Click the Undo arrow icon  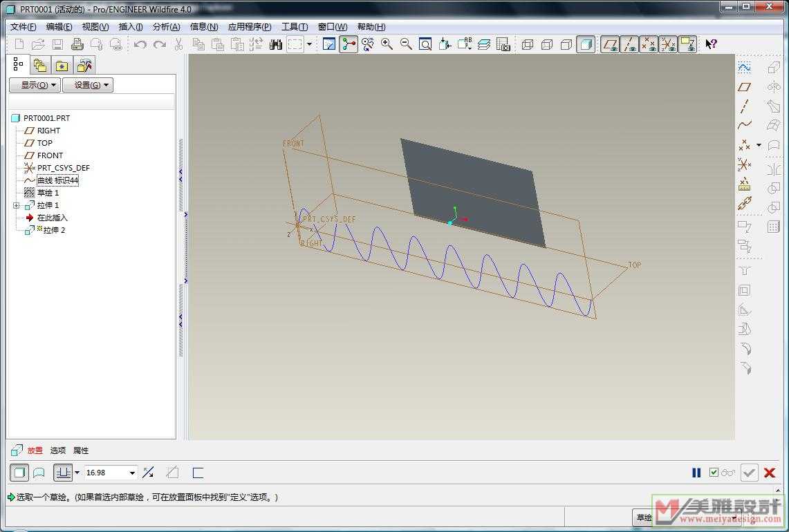click(x=140, y=44)
